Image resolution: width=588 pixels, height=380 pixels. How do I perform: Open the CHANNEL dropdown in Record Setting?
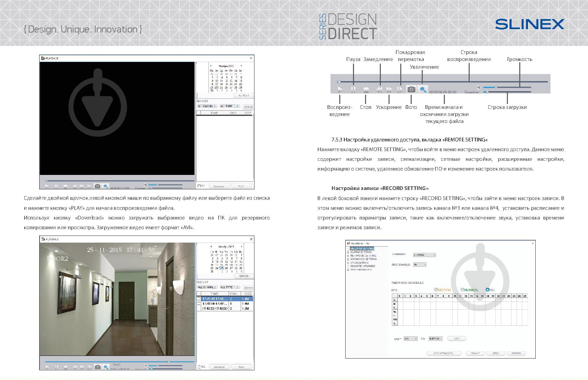pyautogui.click(x=424, y=255)
